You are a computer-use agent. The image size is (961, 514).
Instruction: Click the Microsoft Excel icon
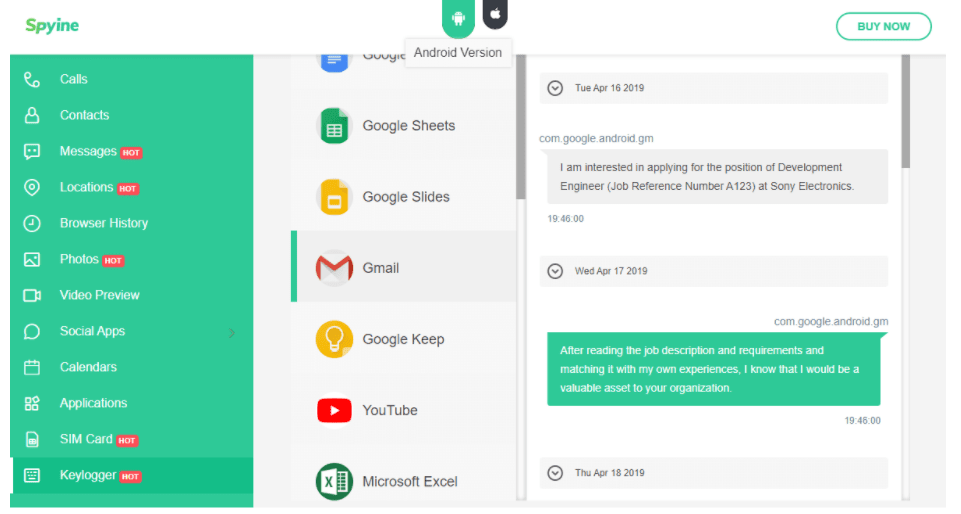click(x=334, y=482)
